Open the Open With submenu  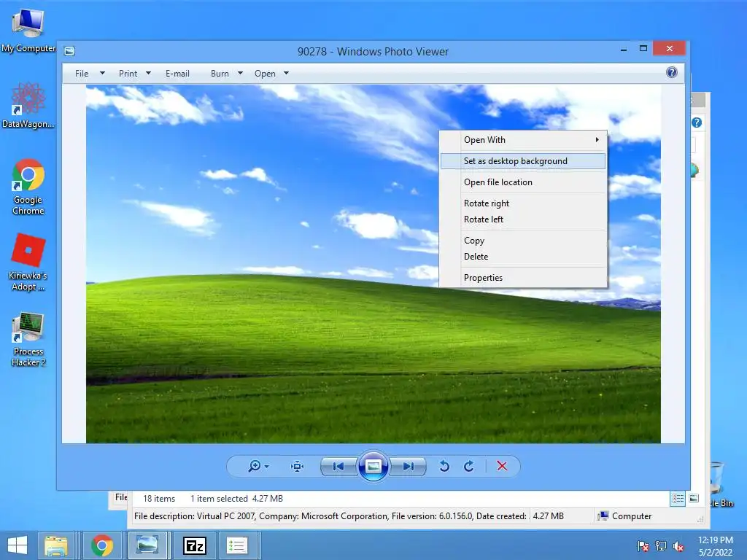[x=523, y=140]
